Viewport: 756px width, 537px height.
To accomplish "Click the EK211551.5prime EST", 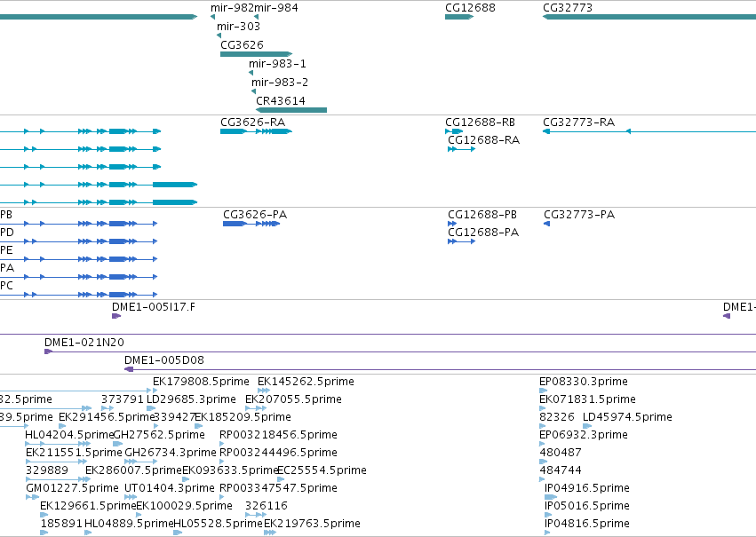I will point(56,462).
